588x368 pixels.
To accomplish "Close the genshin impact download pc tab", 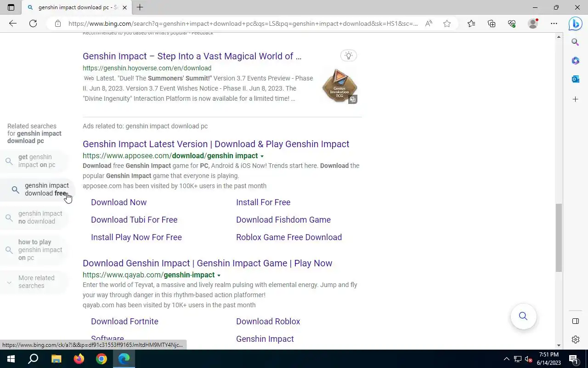I will tap(124, 7).
